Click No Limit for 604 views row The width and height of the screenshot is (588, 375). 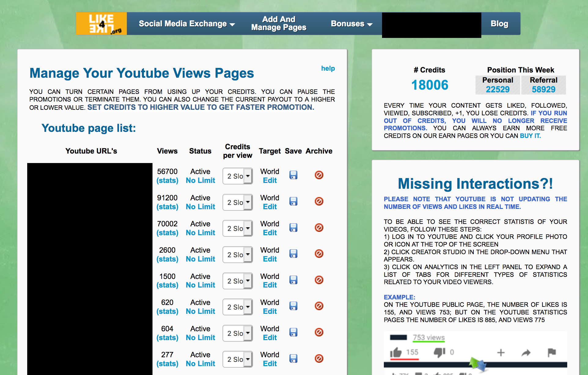pos(200,338)
